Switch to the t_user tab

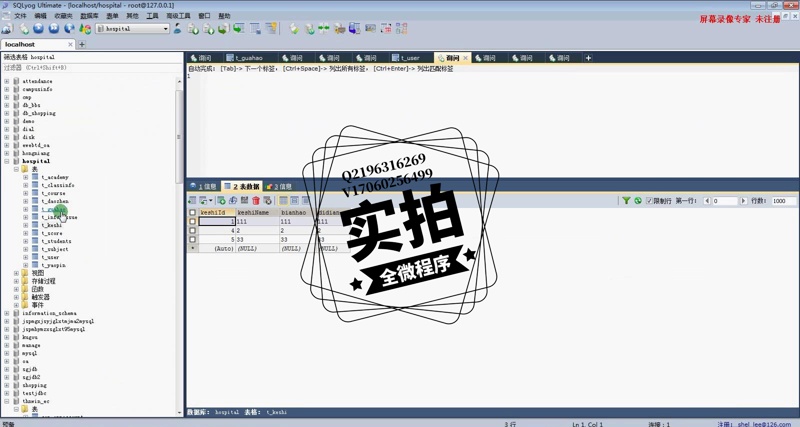point(410,58)
